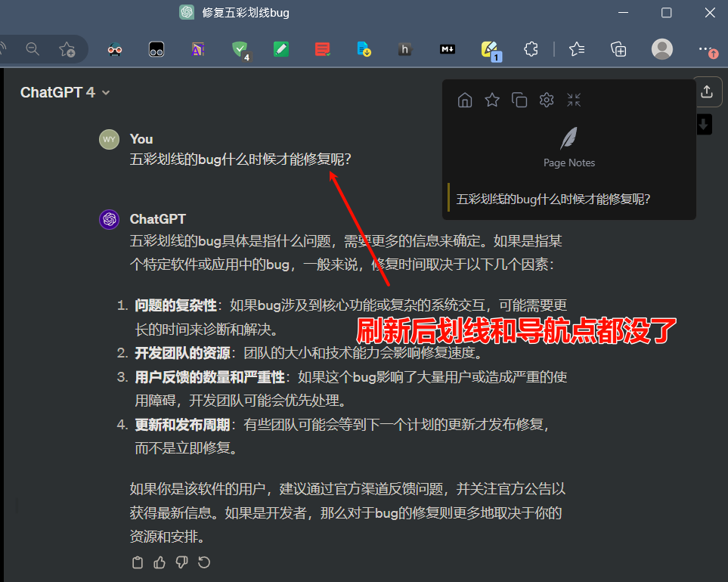Open browser Collections button
The height and width of the screenshot is (582, 728).
(x=618, y=49)
